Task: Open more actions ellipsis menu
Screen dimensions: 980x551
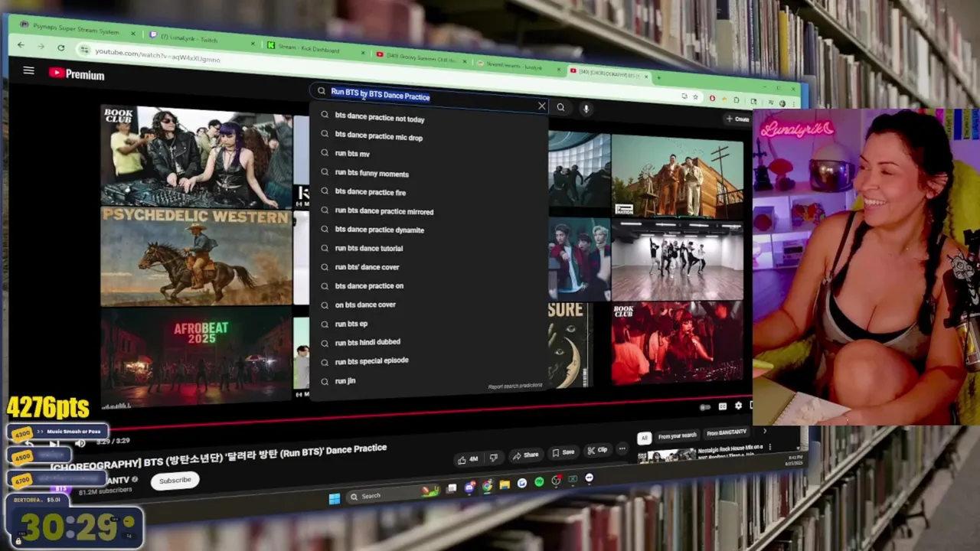Action: [x=622, y=448]
